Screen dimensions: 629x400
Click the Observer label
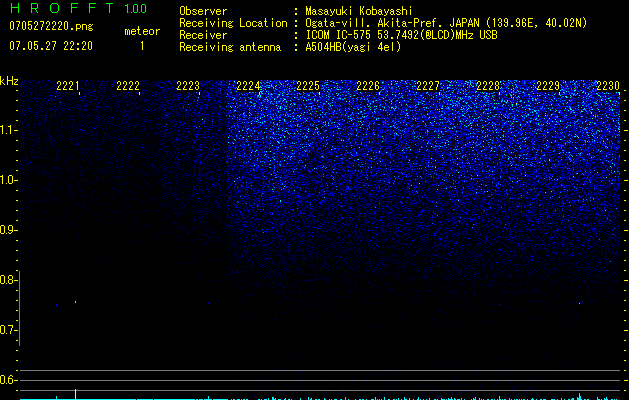203,11
